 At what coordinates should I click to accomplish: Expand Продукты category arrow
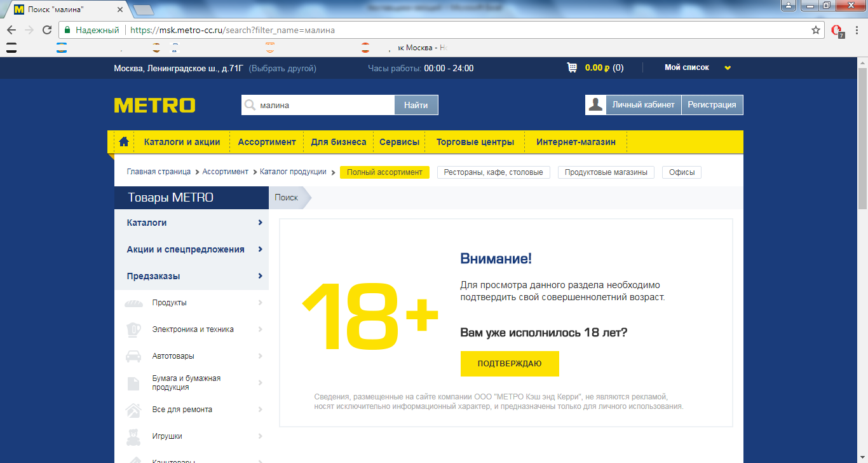pos(261,303)
